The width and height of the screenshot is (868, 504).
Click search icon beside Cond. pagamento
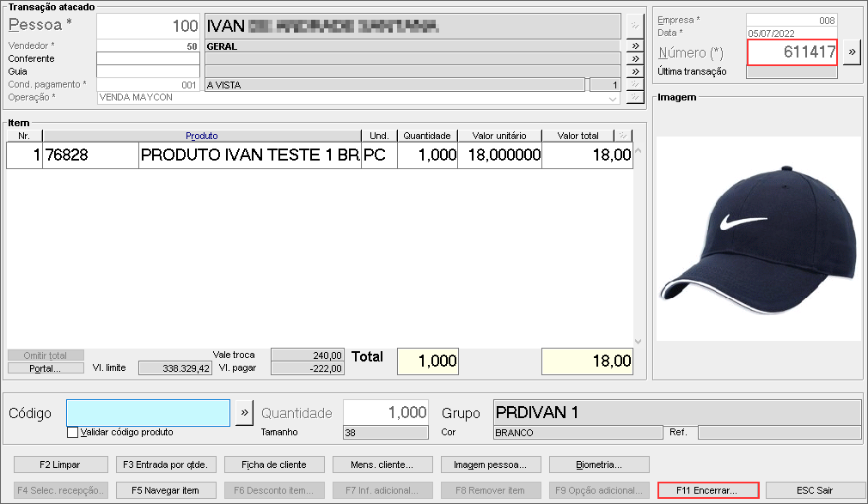[x=635, y=84]
